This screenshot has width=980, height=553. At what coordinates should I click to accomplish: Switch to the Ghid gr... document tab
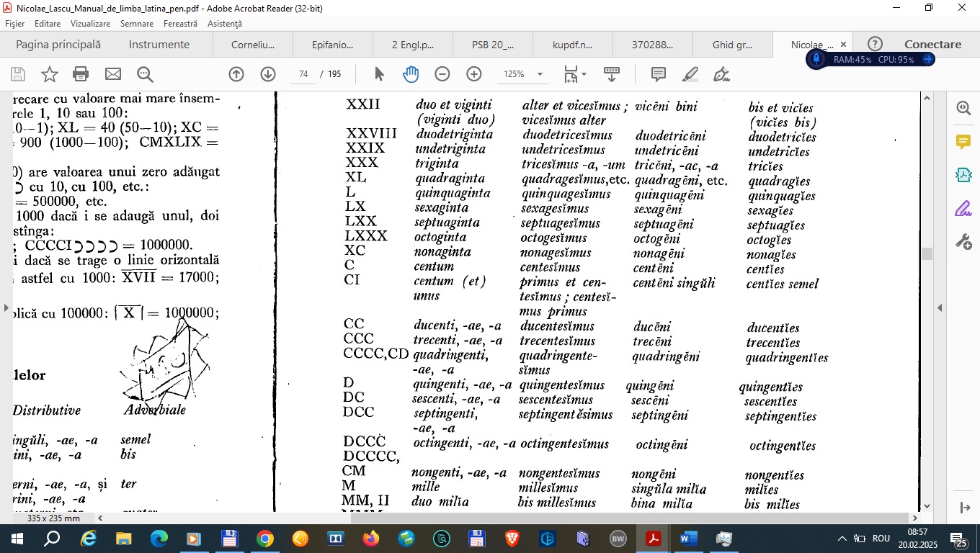(x=733, y=45)
